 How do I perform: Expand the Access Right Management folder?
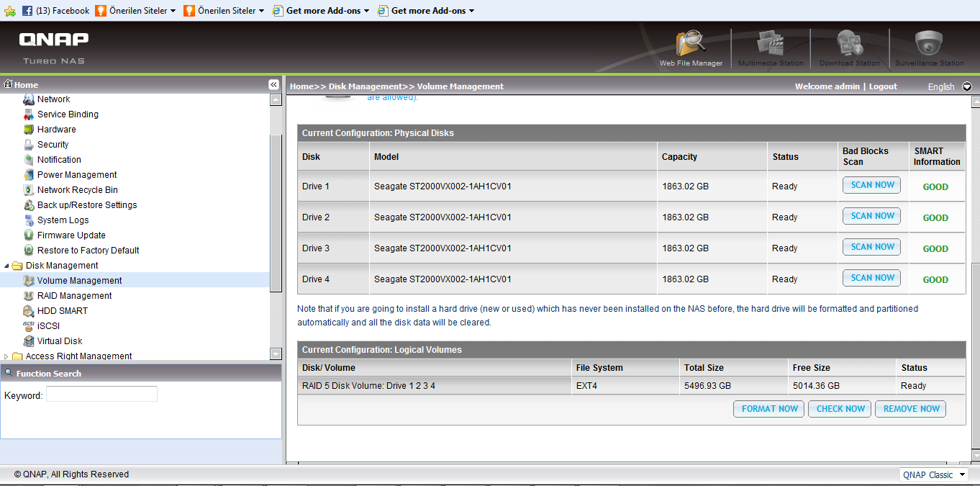click(x=7, y=356)
